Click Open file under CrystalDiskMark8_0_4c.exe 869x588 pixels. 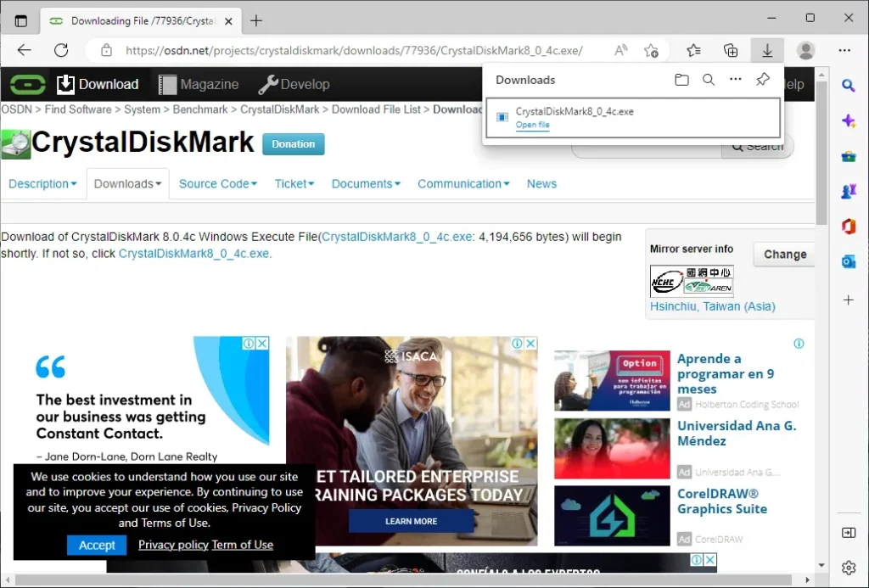tap(532, 125)
